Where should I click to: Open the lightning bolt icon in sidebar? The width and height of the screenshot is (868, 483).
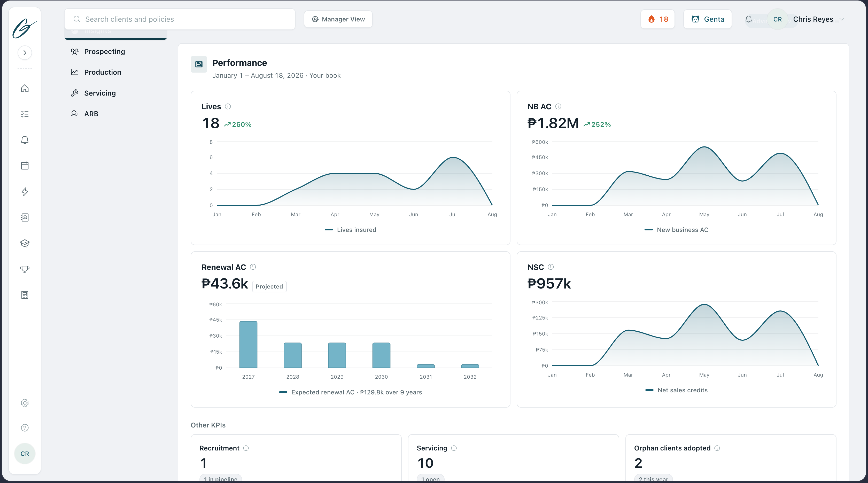click(x=25, y=192)
